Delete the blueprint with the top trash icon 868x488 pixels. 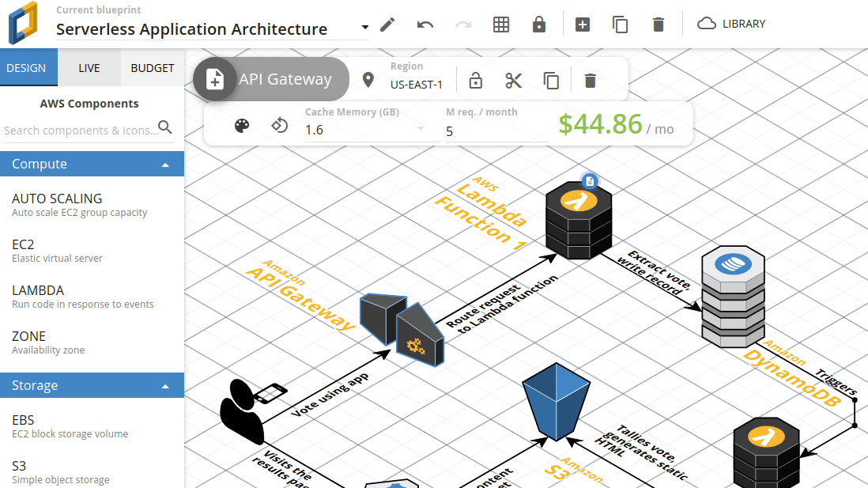659,25
